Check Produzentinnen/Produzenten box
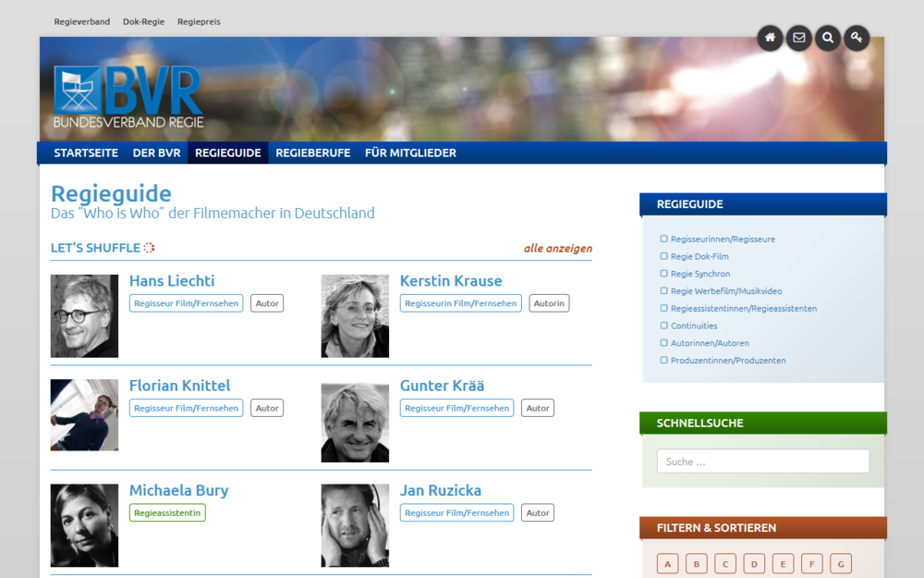Screen dimensions: 924x578 [x=664, y=360]
